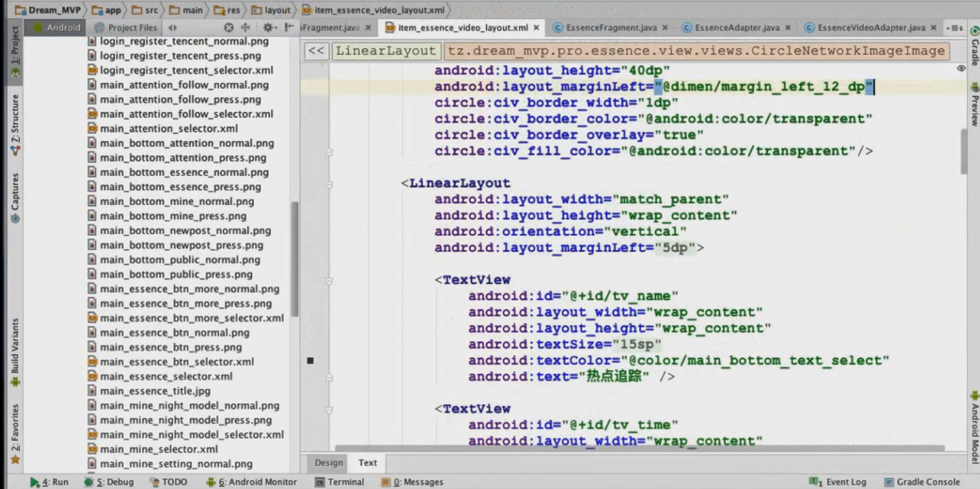This screenshot has width=980, height=489.
Task: Select the CircleNetworkImageImage breadcrumb
Action: pos(696,51)
